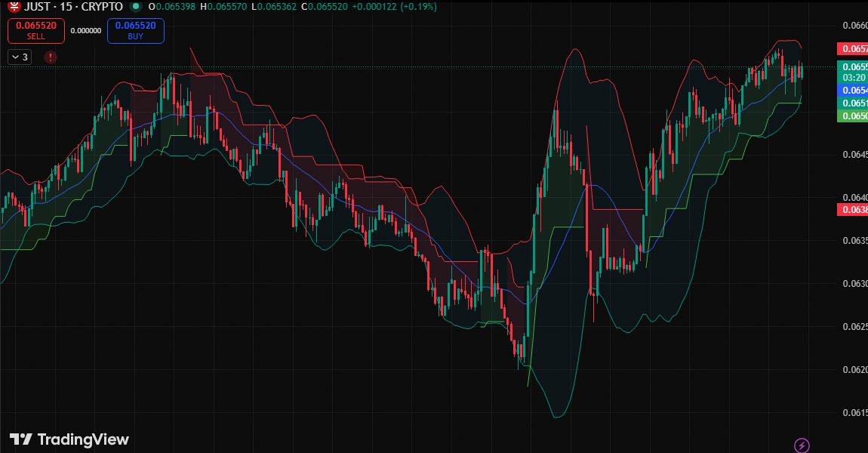This screenshot has height=453, width=868.
Task: Click the 0.0635 price axis value
Action: click(x=854, y=240)
